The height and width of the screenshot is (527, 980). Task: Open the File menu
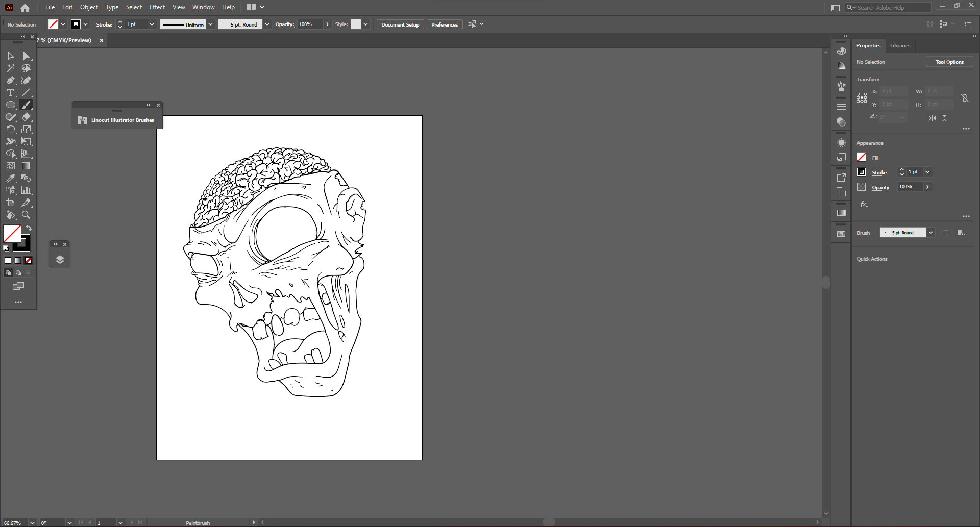(50, 7)
